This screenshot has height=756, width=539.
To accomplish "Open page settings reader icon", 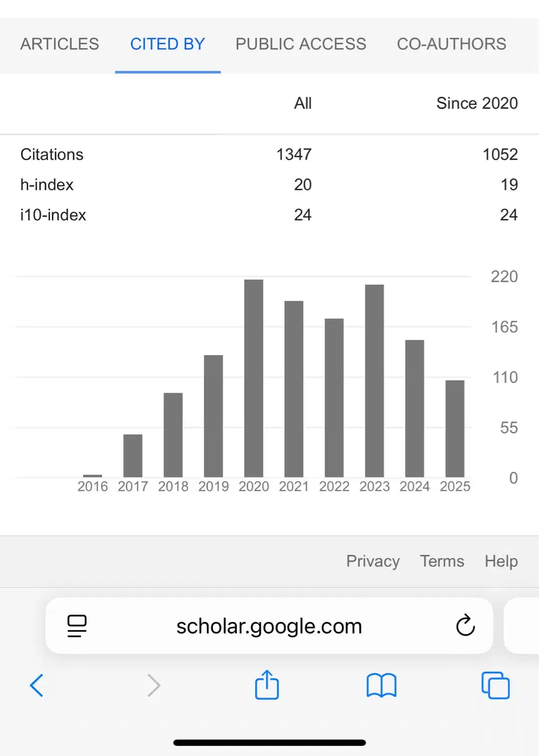I will [77, 626].
